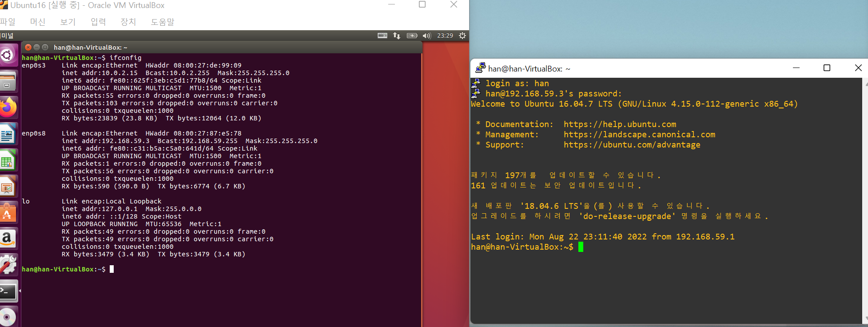Select the Terminal icon in the launcher

point(8,291)
